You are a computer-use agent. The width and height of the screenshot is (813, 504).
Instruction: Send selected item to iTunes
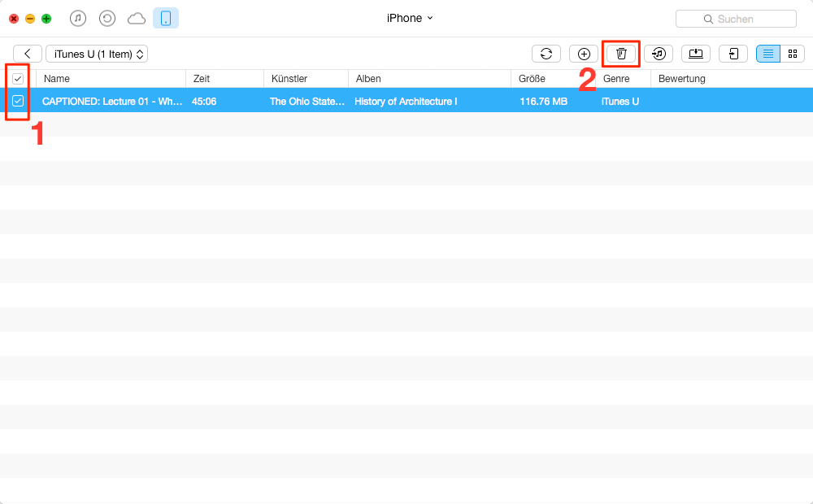pos(659,54)
